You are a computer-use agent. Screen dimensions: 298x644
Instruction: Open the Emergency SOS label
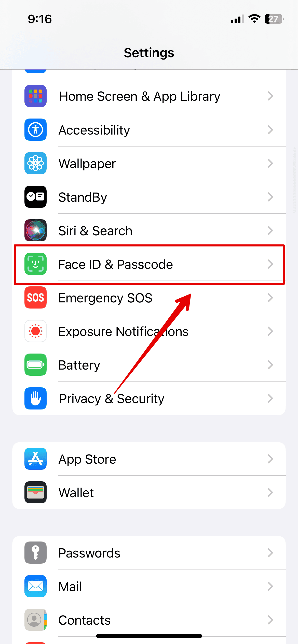pos(105,298)
